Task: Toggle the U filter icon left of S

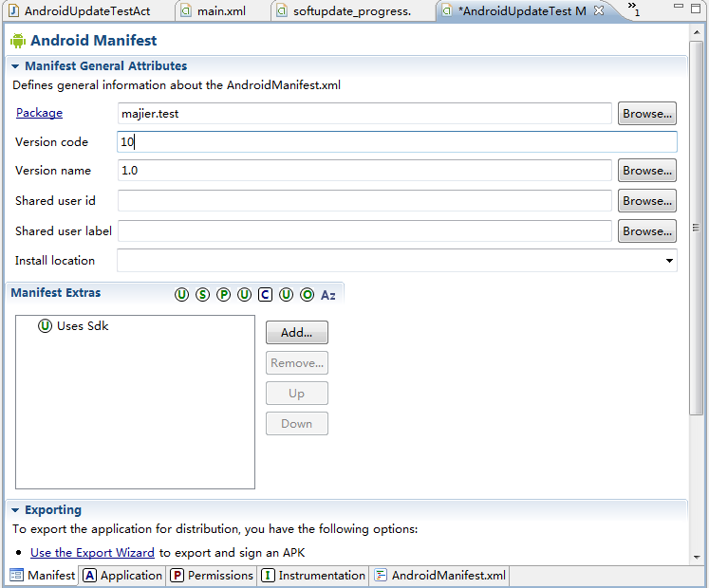Action: 182,295
